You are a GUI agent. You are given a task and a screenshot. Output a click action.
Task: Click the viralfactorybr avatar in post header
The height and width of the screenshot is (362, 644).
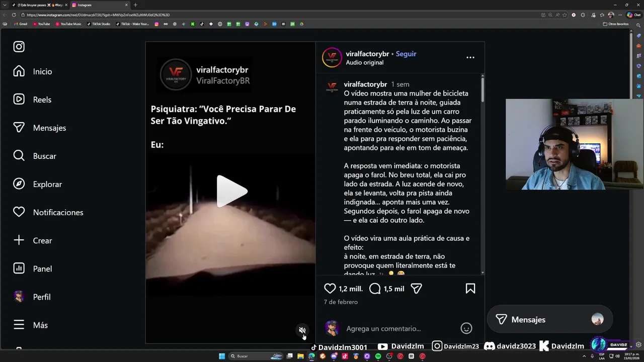pyautogui.click(x=332, y=58)
